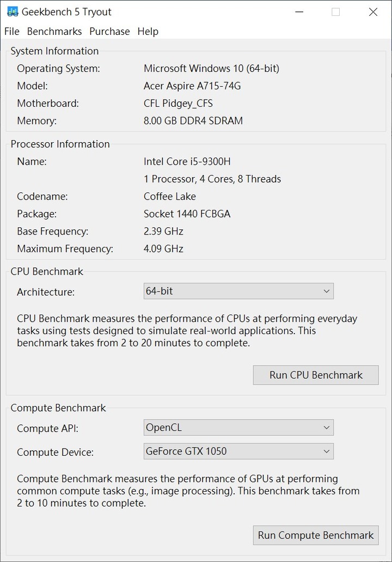The image size is (392, 562).
Task: Click the 'Processor Information' group heading
Action: [60, 144]
